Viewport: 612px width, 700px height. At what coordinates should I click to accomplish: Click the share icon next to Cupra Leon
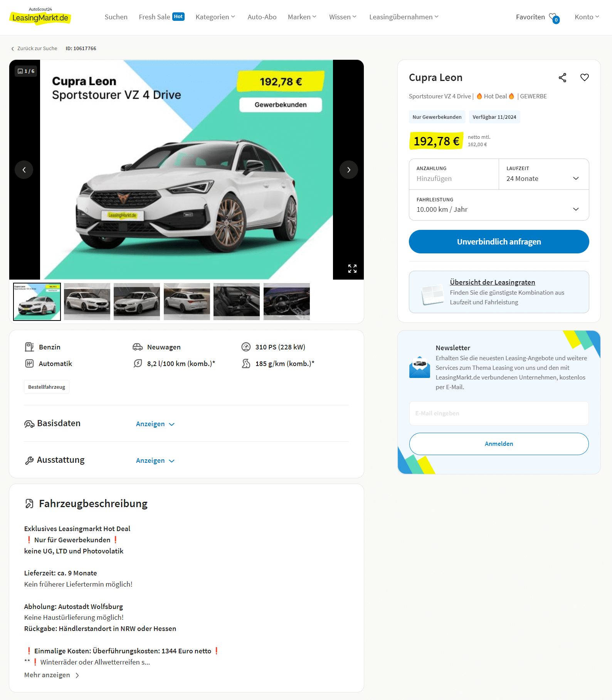tap(562, 78)
